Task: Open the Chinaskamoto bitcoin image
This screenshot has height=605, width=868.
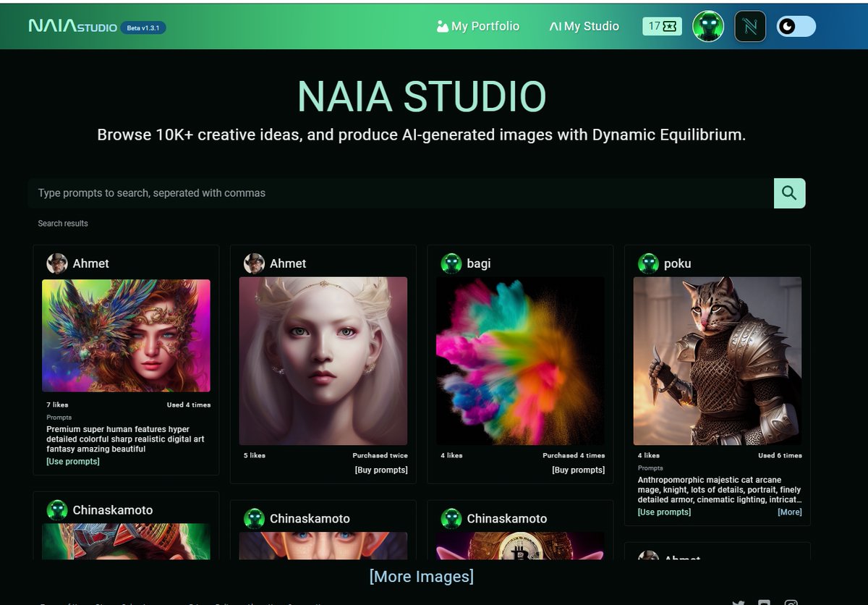Action: (x=520, y=546)
